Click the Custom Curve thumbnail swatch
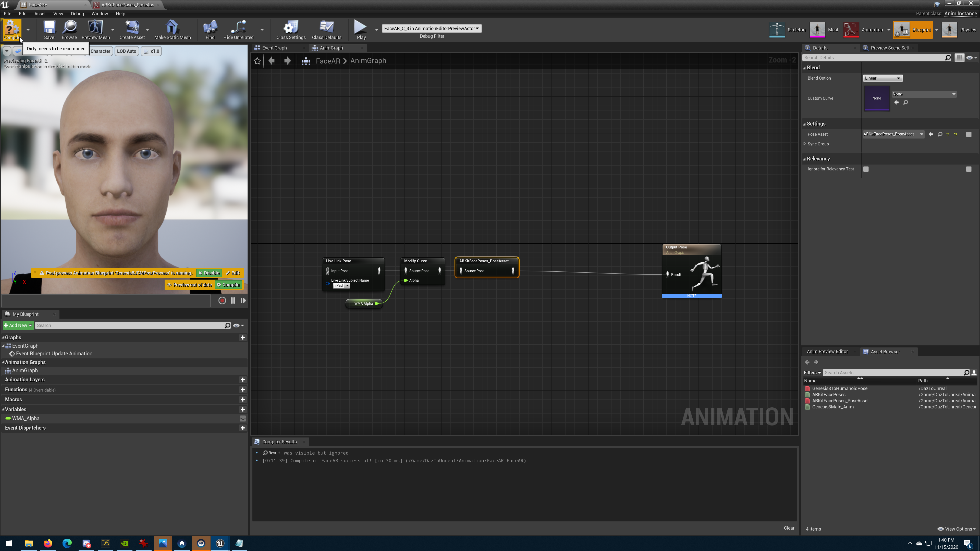Image resolution: width=980 pixels, height=551 pixels. click(877, 98)
